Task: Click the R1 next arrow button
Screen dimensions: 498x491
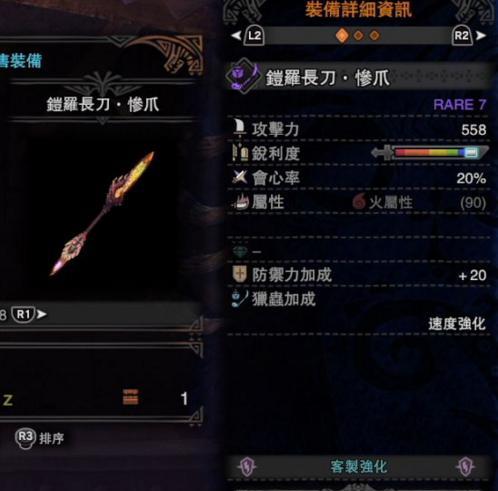Action: click(29, 314)
